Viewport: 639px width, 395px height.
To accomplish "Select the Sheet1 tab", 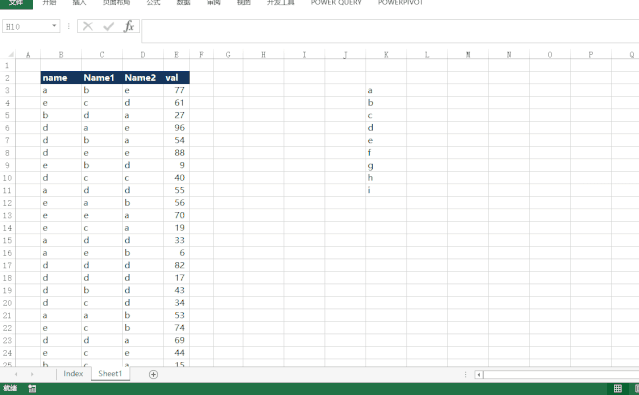I will coord(110,373).
